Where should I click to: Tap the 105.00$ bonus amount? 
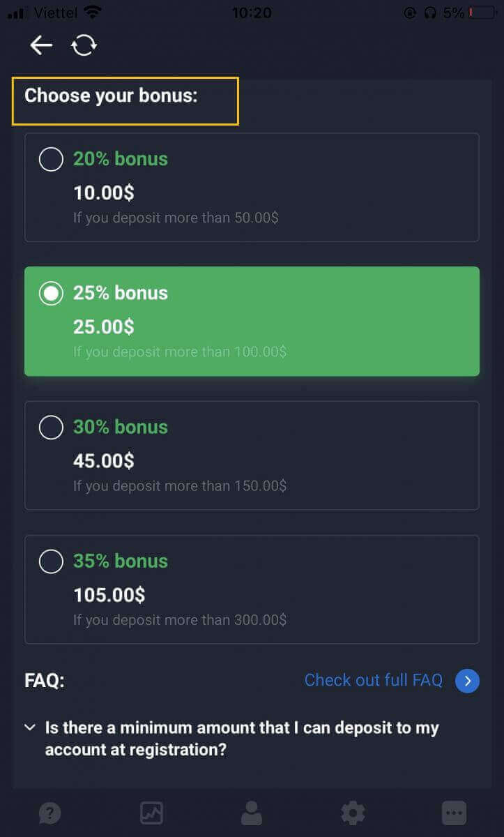pyautogui.click(x=109, y=595)
